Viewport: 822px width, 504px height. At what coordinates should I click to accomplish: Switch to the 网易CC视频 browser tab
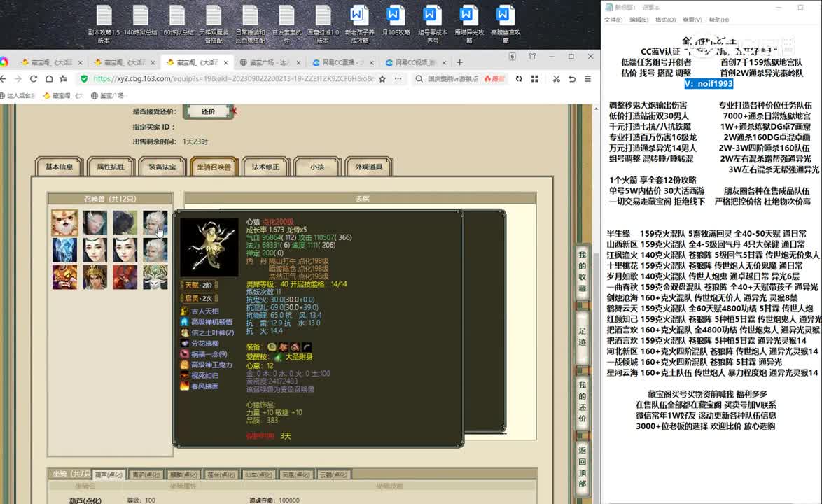pyautogui.click(x=416, y=62)
